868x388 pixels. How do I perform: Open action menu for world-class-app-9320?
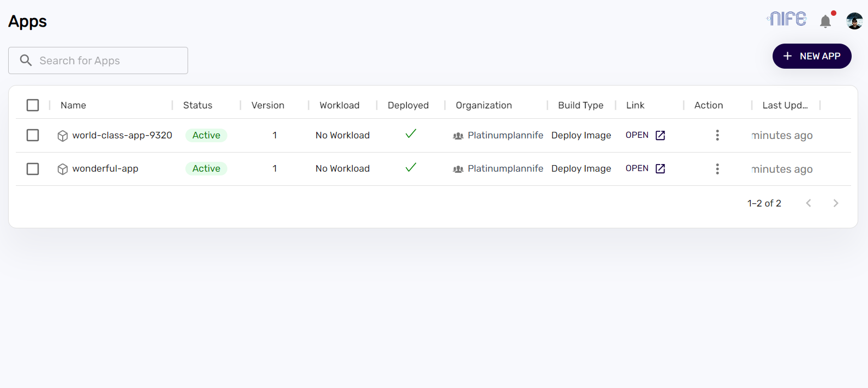[717, 135]
